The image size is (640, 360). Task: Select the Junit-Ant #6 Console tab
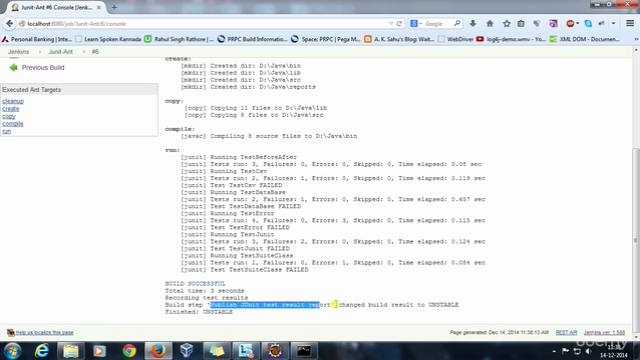56,7
